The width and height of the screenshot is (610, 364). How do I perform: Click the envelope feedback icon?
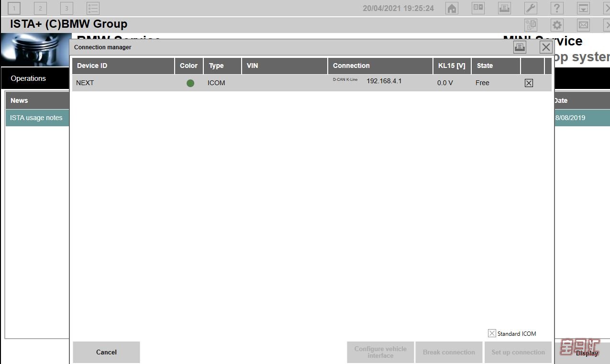tap(583, 25)
